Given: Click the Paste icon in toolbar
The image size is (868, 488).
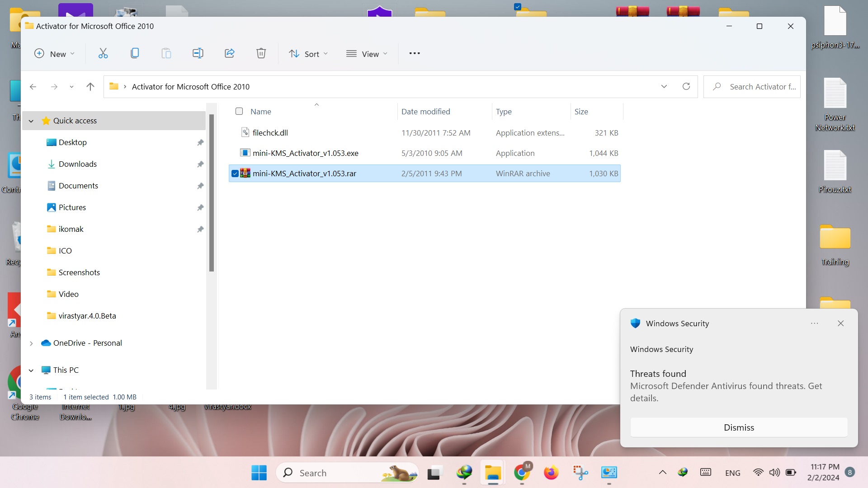Looking at the screenshot, I should click(x=166, y=53).
